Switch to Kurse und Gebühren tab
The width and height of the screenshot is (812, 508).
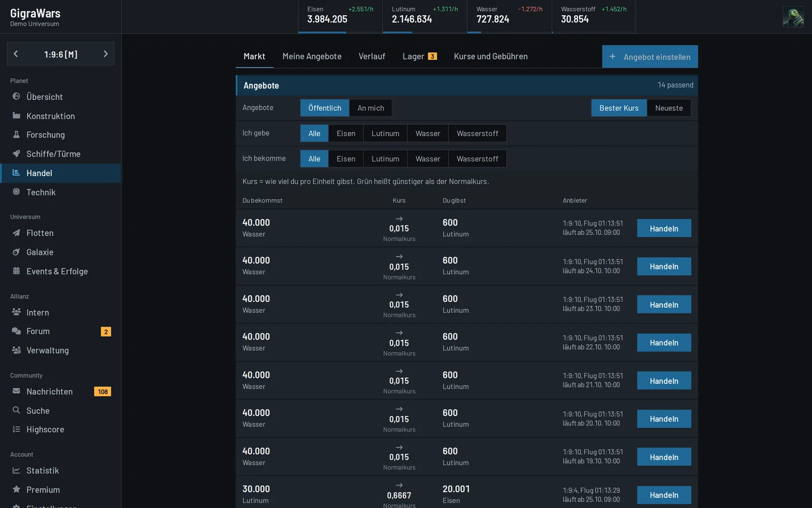coord(491,56)
